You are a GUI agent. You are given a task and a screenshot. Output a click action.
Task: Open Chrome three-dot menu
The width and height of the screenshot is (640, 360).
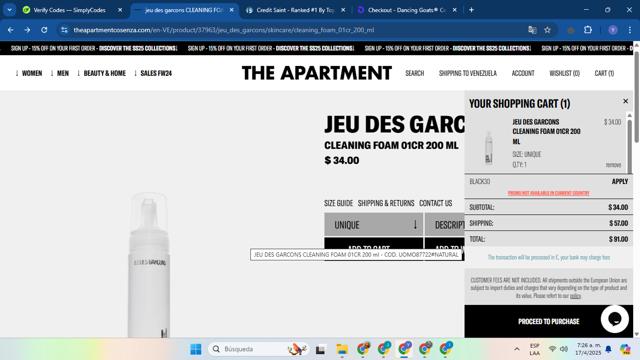[x=630, y=30]
